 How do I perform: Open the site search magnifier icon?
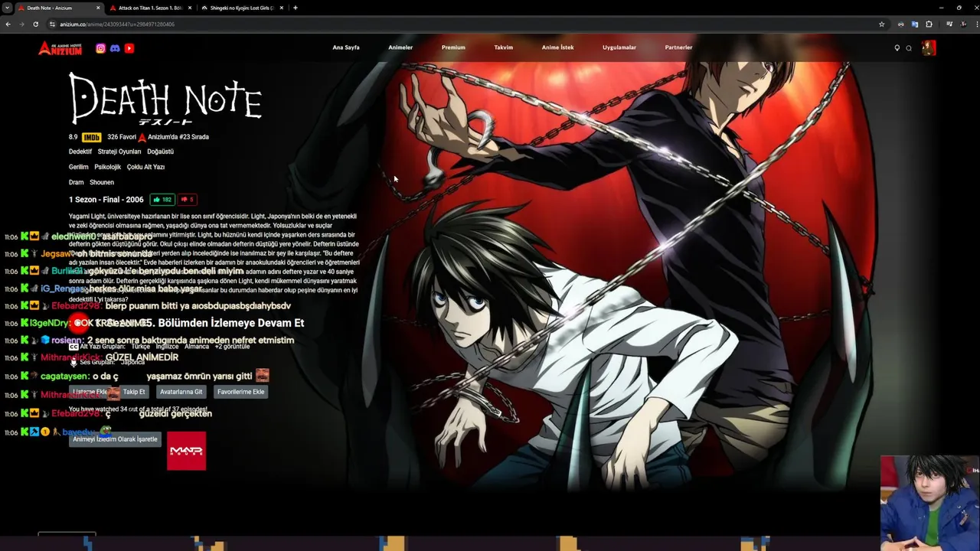coord(909,48)
